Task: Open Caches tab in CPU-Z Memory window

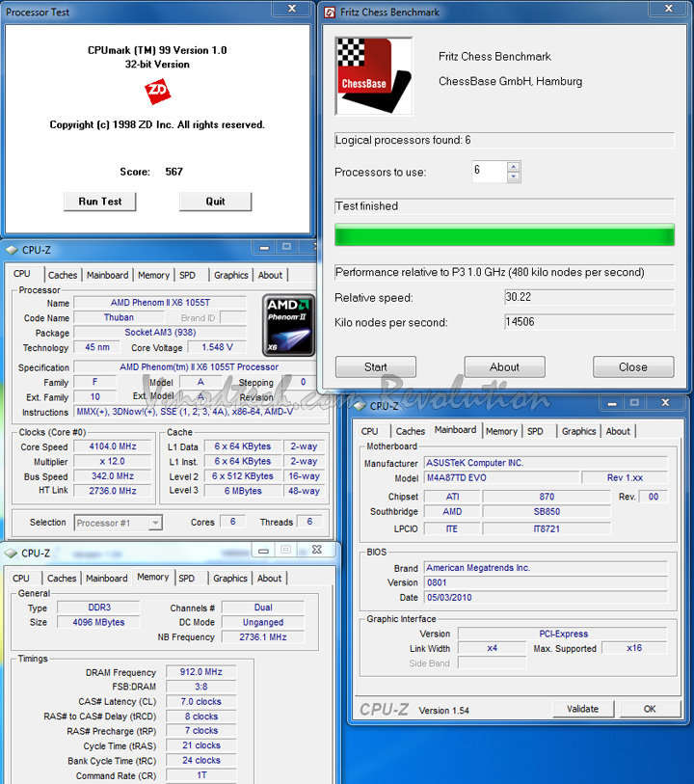Action: (x=62, y=578)
